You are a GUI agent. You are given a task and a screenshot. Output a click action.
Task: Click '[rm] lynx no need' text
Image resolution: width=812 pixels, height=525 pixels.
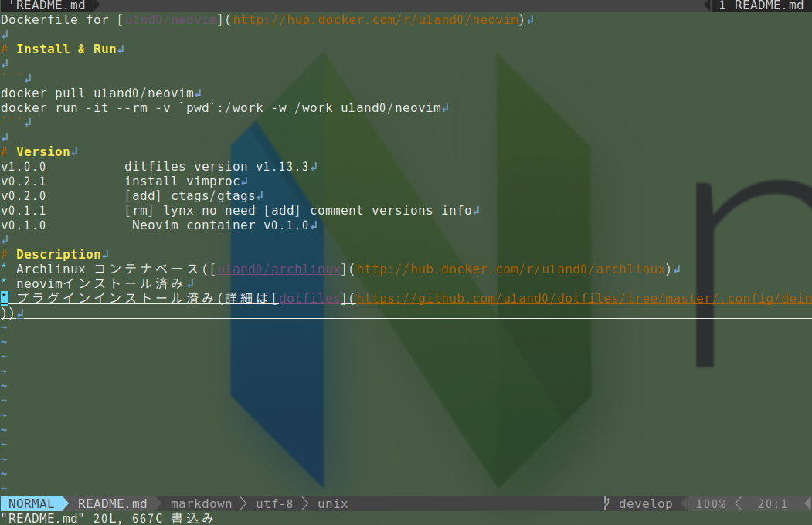190,211
